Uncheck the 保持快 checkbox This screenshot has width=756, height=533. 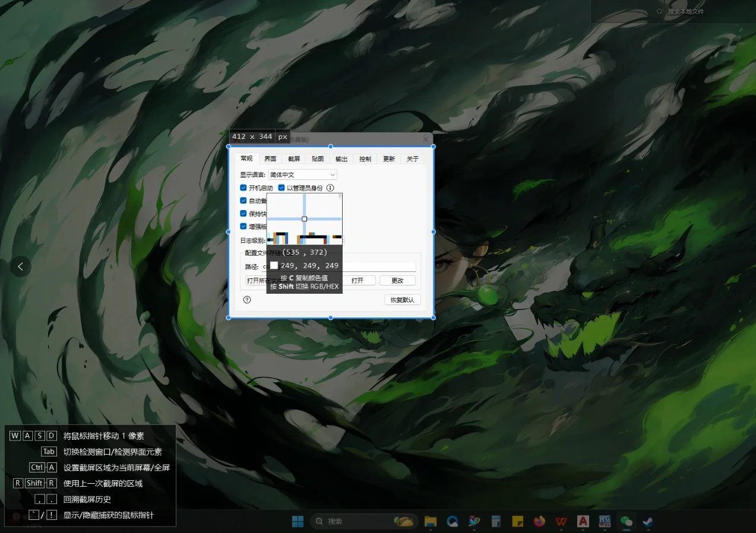click(243, 214)
